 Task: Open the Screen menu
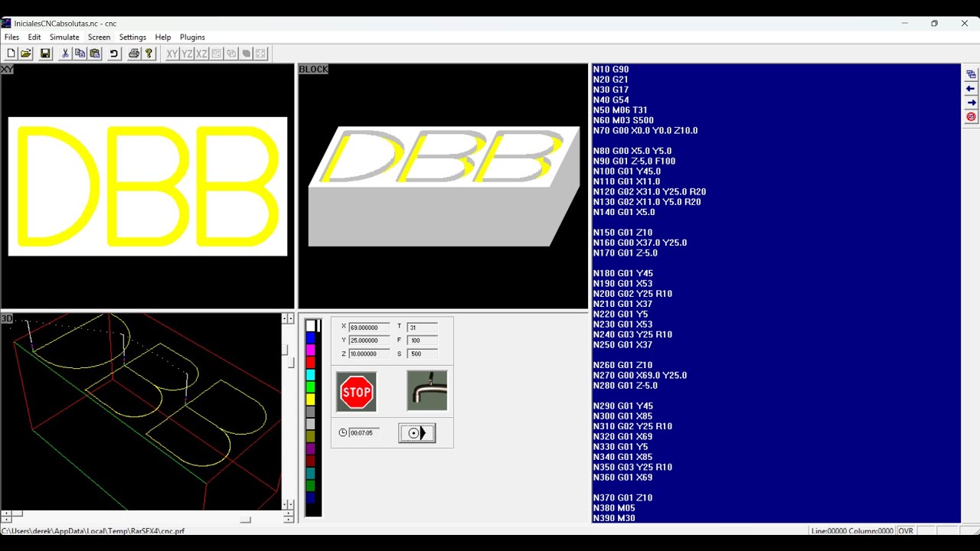[99, 37]
